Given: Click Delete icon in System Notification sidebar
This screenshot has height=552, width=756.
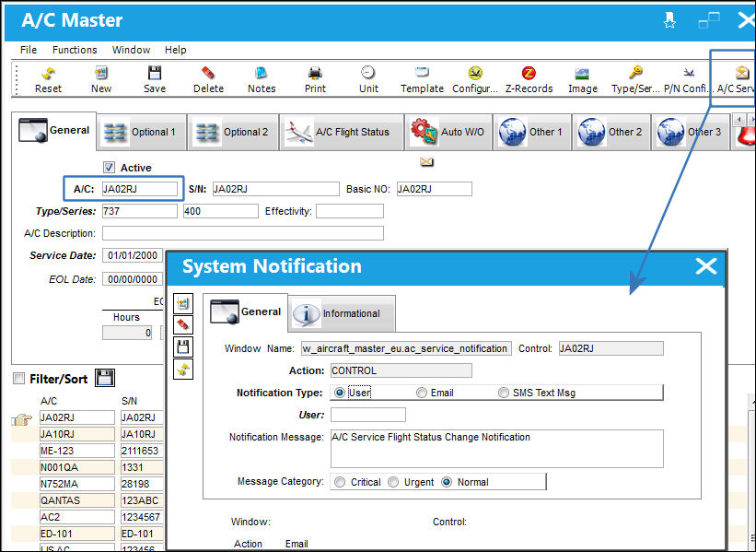Looking at the screenshot, I should click(183, 324).
